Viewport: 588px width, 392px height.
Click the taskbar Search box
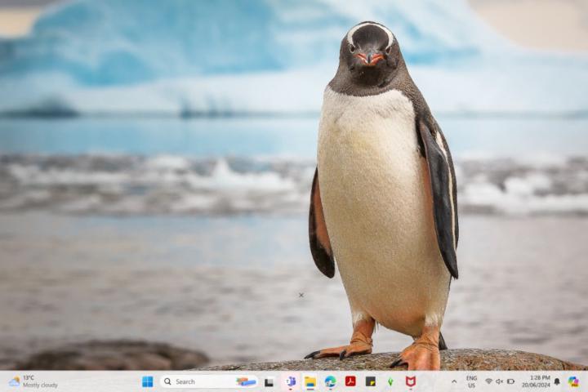click(209, 382)
